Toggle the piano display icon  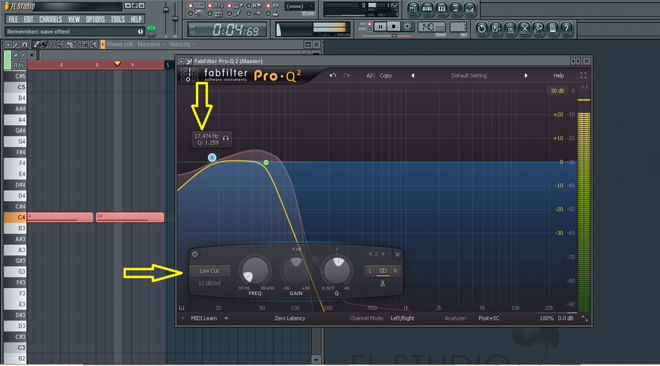182,308
